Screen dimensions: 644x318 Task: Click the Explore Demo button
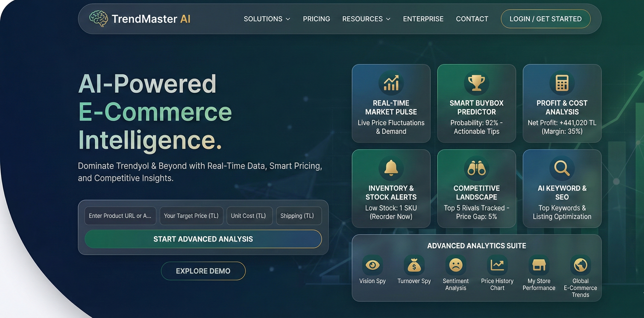click(x=203, y=271)
